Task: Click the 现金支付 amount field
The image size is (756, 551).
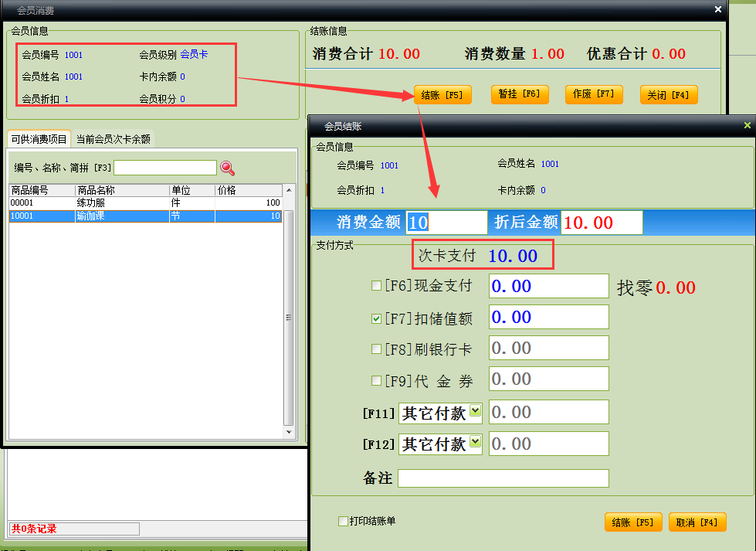Action: tap(549, 286)
